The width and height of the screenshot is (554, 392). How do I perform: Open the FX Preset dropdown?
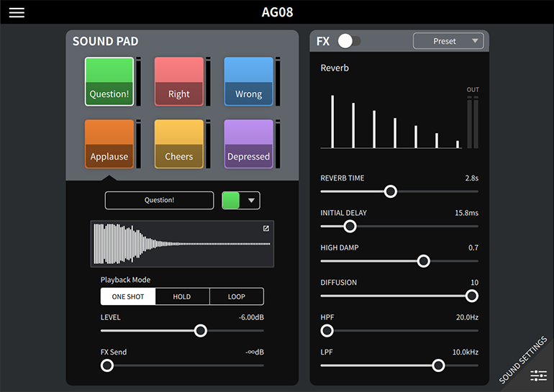(x=448, y=41)
